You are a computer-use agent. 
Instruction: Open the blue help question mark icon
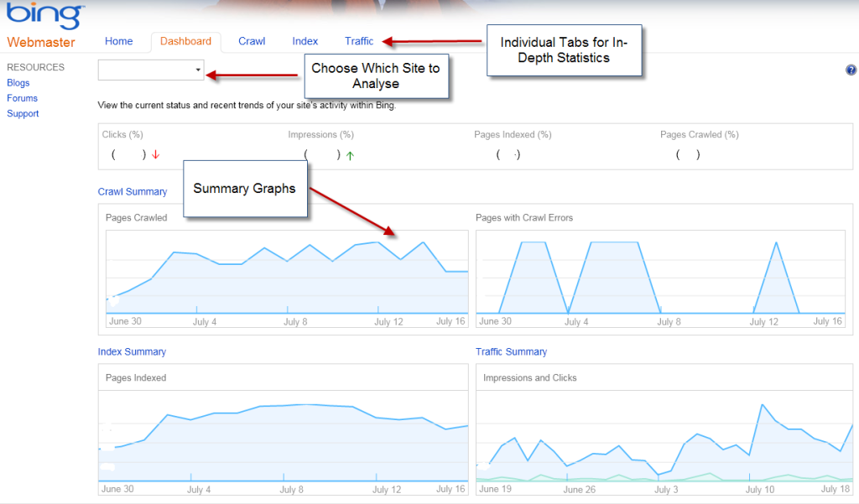(851, 70)
